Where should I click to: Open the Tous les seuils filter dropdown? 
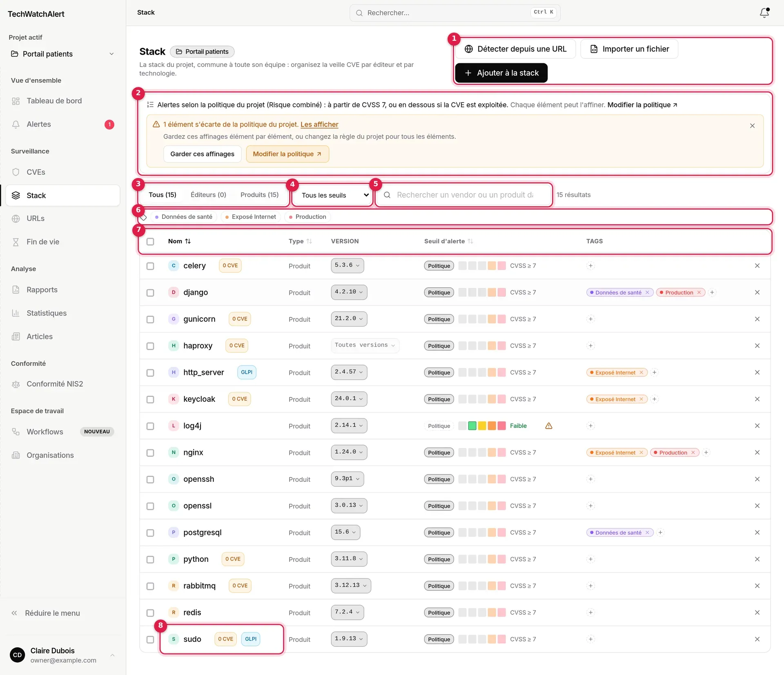pyautogui.click(x=333, y=195)
